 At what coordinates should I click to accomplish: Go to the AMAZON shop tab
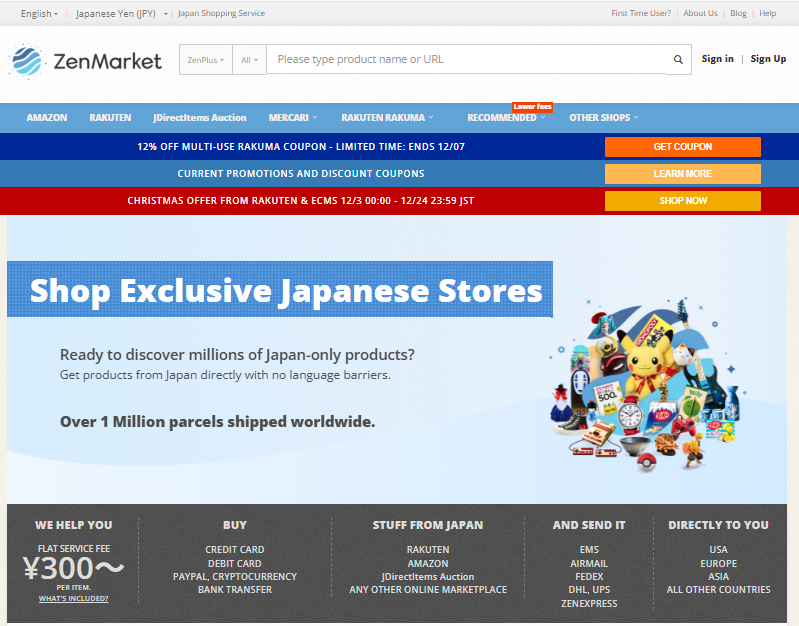[47, 118]
